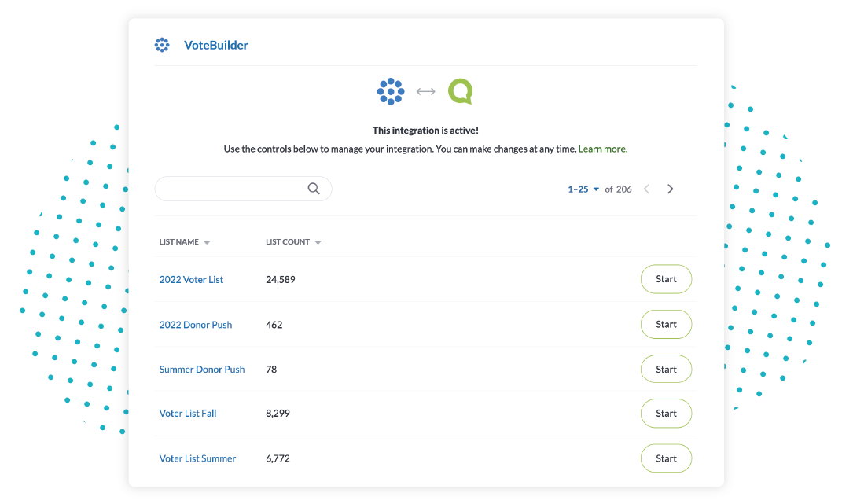Activate the search magnifying glass icon
The height and width of the screenshot is (504, 853).
(313, 189)
